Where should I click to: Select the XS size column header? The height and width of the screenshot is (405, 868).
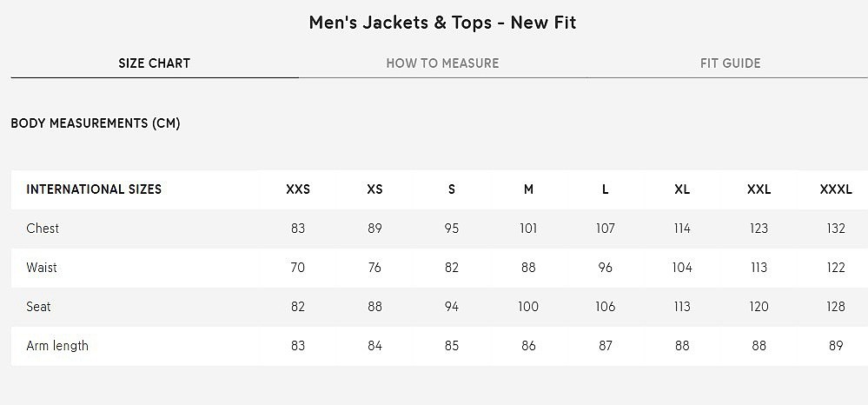coord(374,189)
